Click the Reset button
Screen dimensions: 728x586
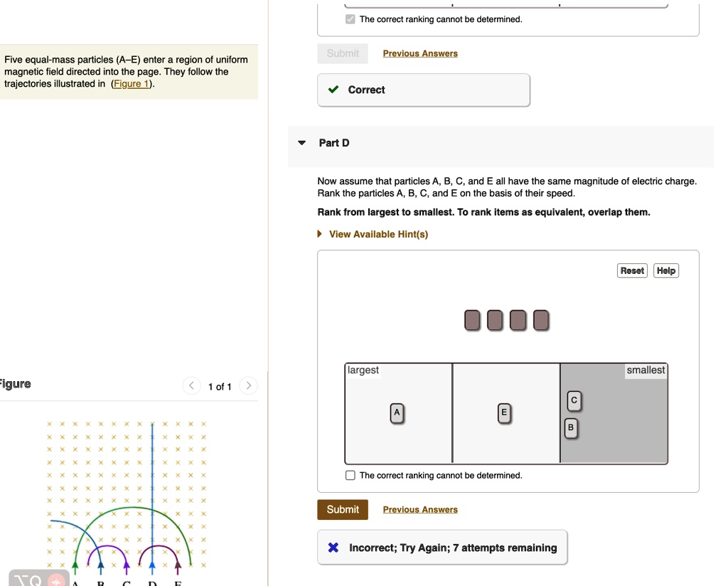click(x=632, y=271)
